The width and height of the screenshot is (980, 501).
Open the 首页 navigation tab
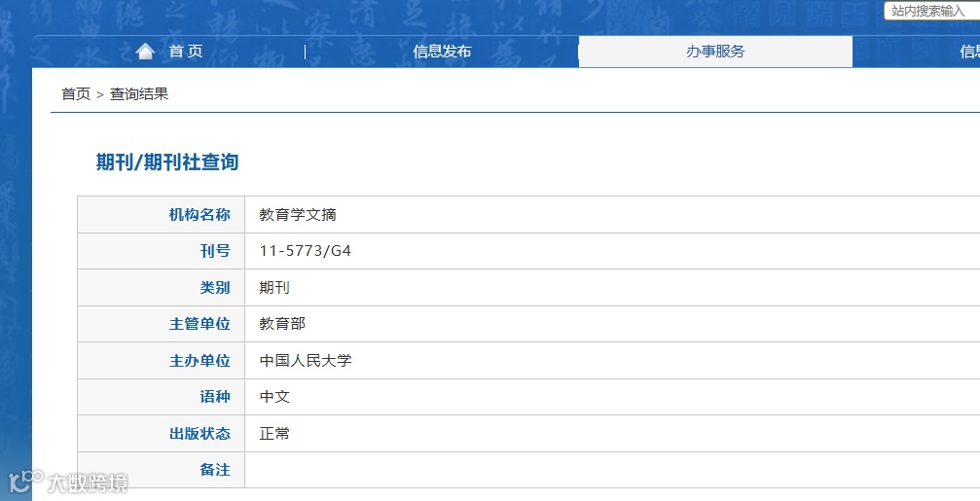(x=186, y=52)
